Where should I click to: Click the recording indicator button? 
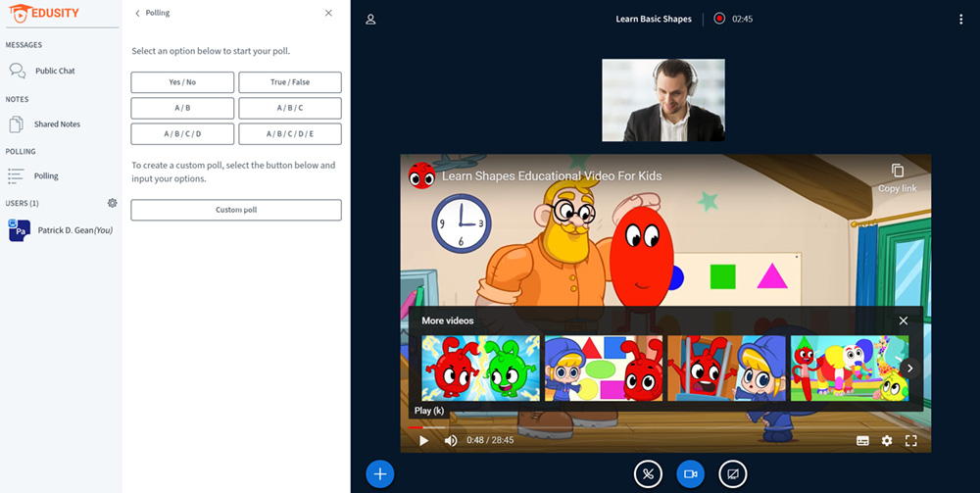[x=719, y=19]
